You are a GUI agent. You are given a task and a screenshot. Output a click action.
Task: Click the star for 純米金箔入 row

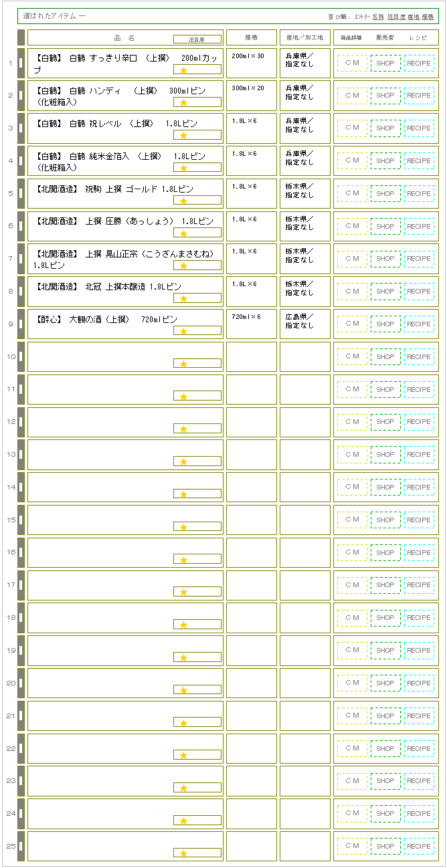(x=183, y=168)
